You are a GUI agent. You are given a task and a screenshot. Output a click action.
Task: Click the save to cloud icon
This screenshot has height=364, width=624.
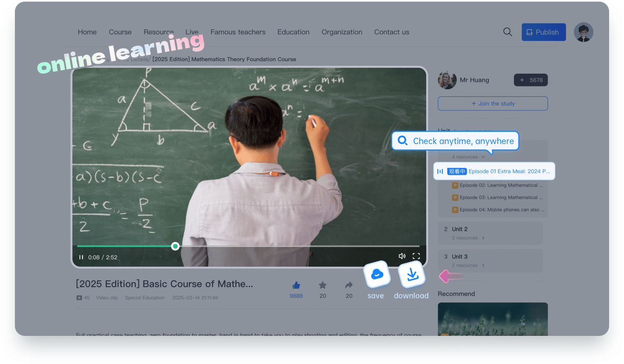pyautogui.click(x=377, y=274)
